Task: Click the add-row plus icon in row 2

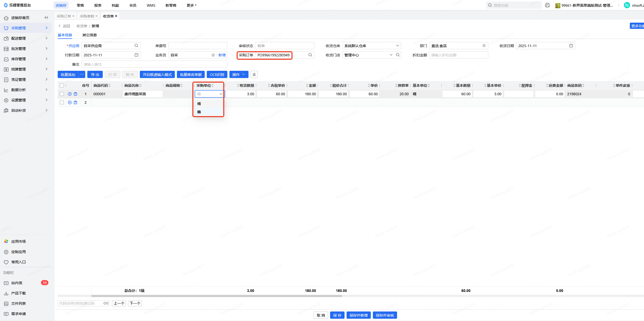Action: [x=70, y=102]
